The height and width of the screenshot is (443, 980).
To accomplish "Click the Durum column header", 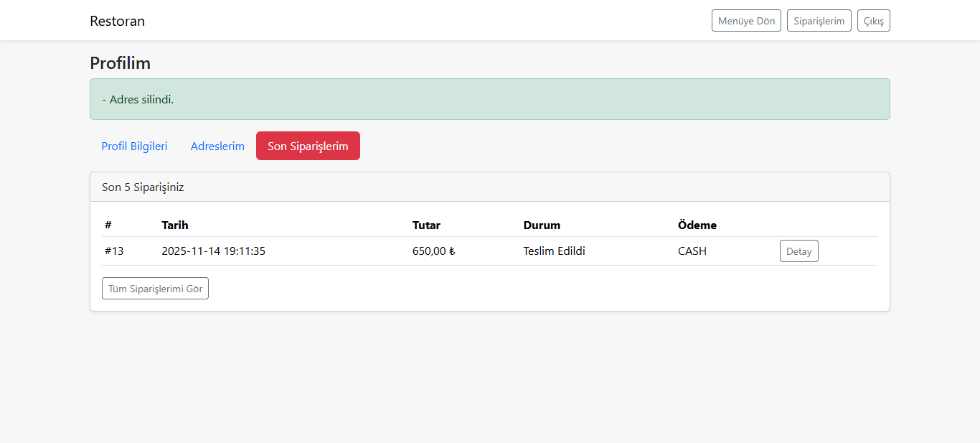I will [x=542, y=225].
